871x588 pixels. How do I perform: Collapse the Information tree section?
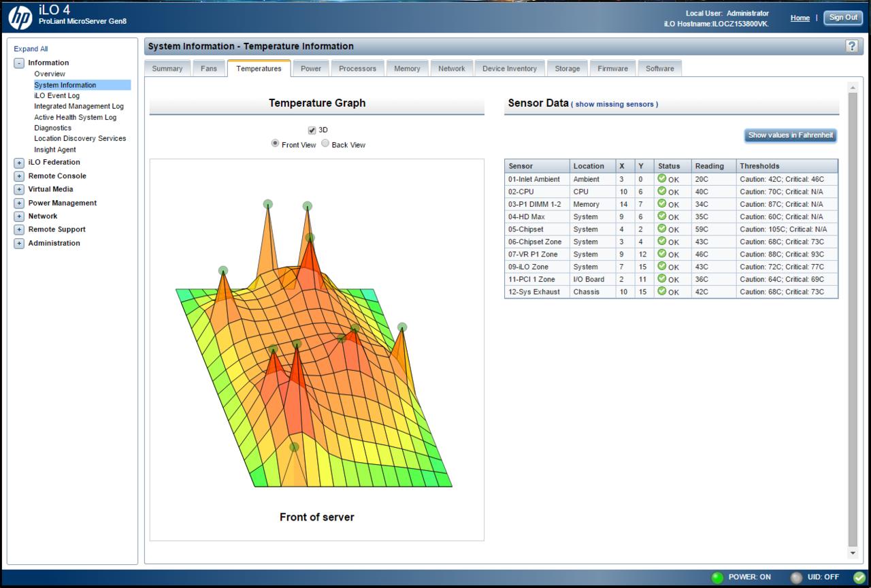[x=19, y=63]
